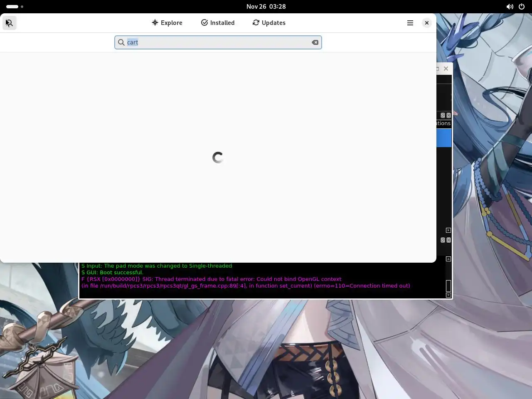Click the Installed checkmark icon

204,22
